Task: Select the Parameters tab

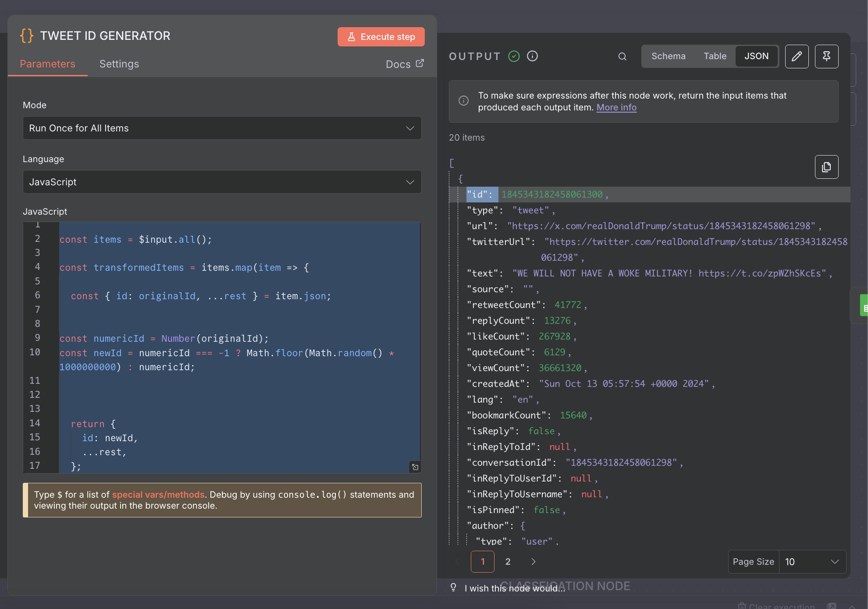Action: [x=47, y=64]
